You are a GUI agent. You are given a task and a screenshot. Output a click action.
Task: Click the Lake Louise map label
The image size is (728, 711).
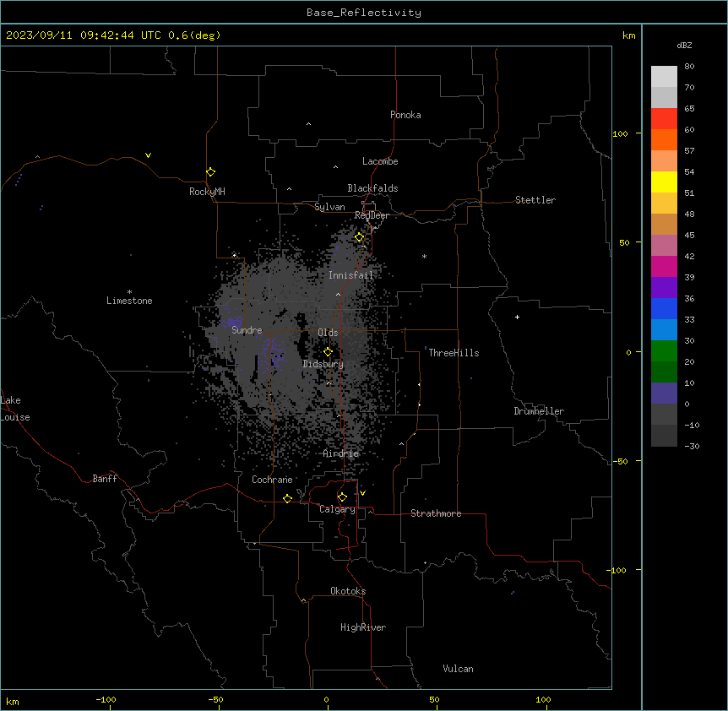click(x=15, y=409)
